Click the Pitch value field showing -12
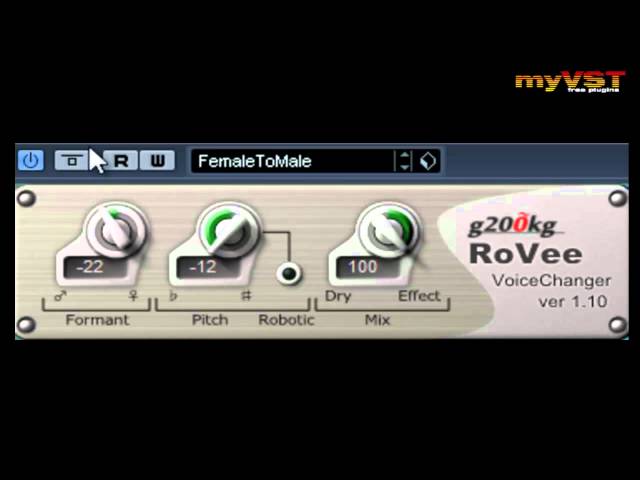This screenshot has width=640, height=480. tap(208, 267)
